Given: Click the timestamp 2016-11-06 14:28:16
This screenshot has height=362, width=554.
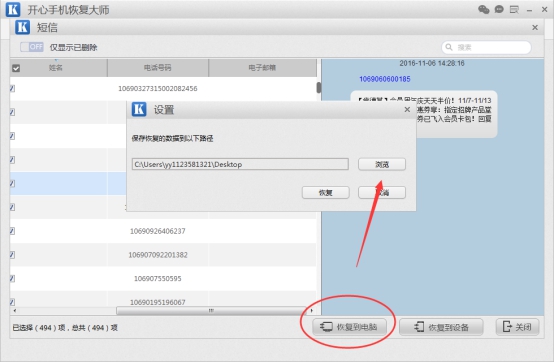Looking at the screenshot, I should coord(432,63).
